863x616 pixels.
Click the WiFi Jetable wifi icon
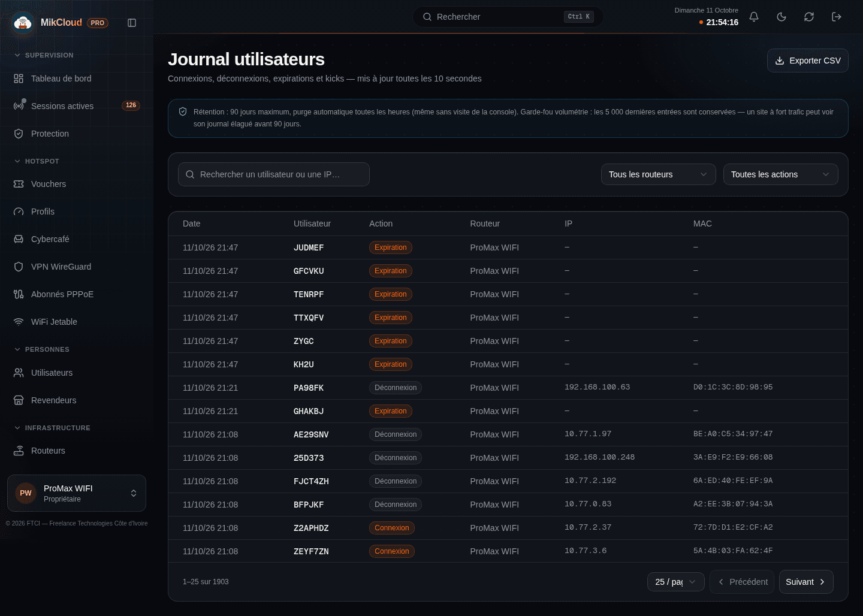click(19, 322)
